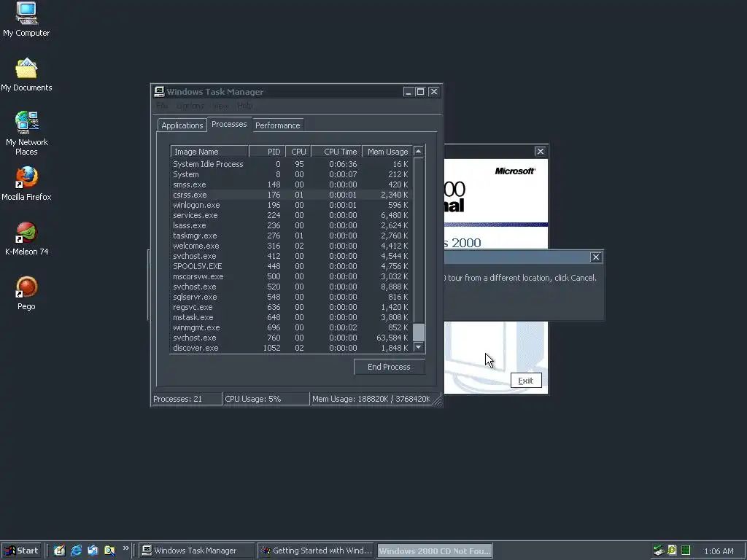Click the green CPU meter tray icon
Image resolution: width=747 pixels, height=560 pixels.
tap(686, 551)
